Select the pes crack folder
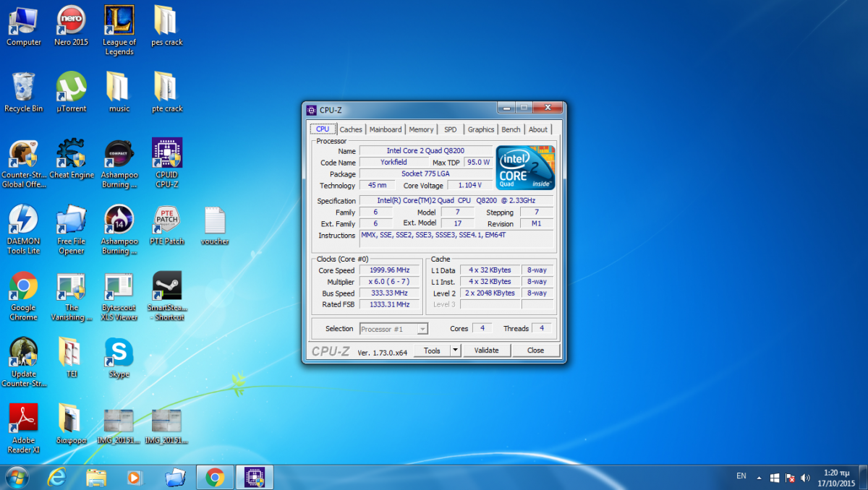 point(167,26)
